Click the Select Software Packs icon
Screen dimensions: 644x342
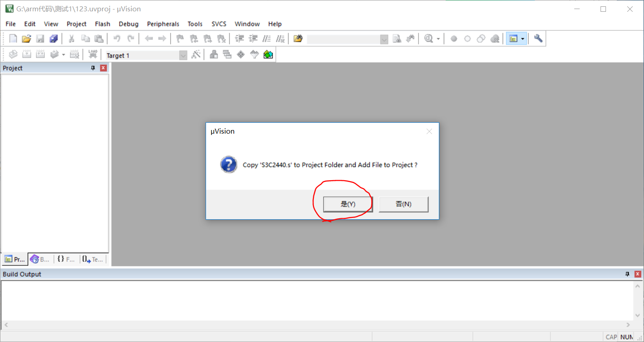tap(255, 55)
